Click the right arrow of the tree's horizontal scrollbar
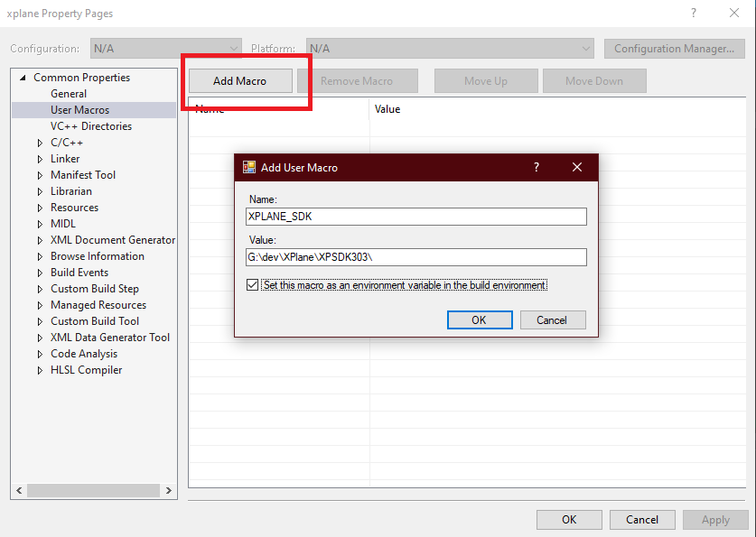Screen dimensions: 756x537 point(169,490)
